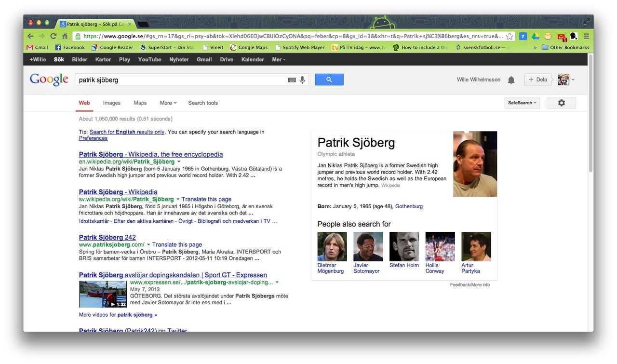Open the on-screen keyboard icon in search box
The height and width of the screenshot is (364, 617).
292,80
